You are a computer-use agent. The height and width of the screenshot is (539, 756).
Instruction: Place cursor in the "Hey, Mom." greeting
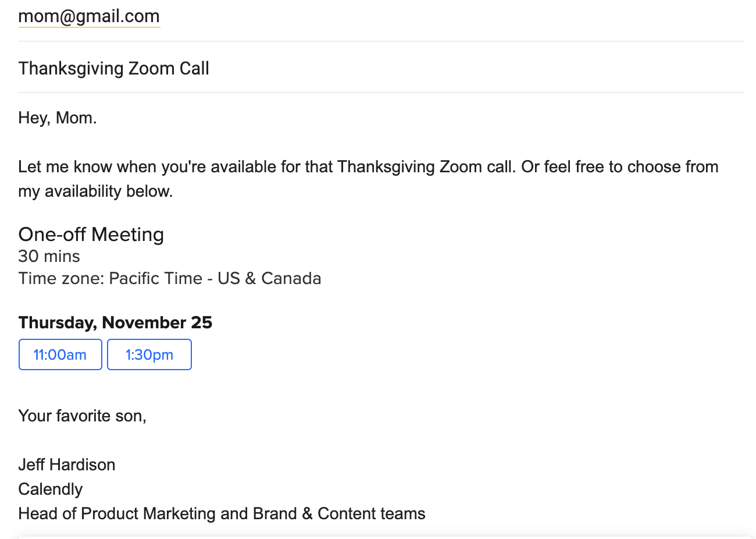tap(58, 118)
